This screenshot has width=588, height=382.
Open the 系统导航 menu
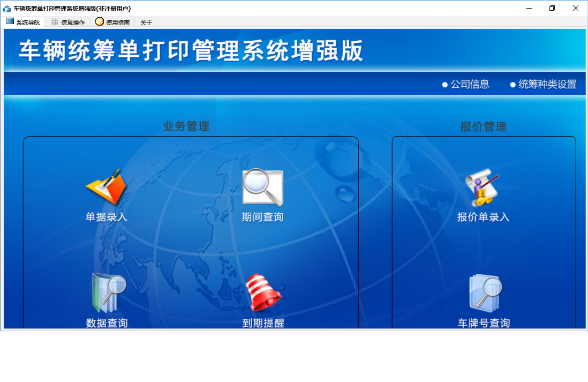[x=23, y=22]
